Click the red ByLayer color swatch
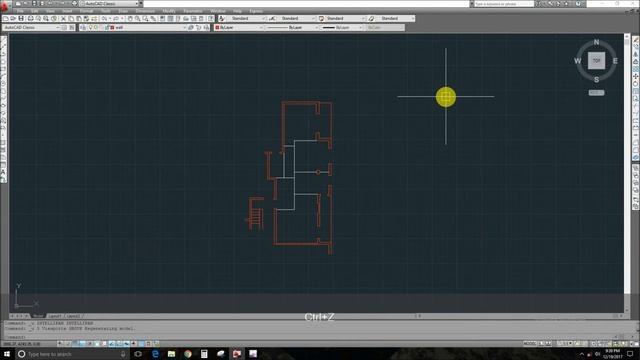The width and height of the screenshot is (640, 360). pyautogui.click(x=217, y=27)
